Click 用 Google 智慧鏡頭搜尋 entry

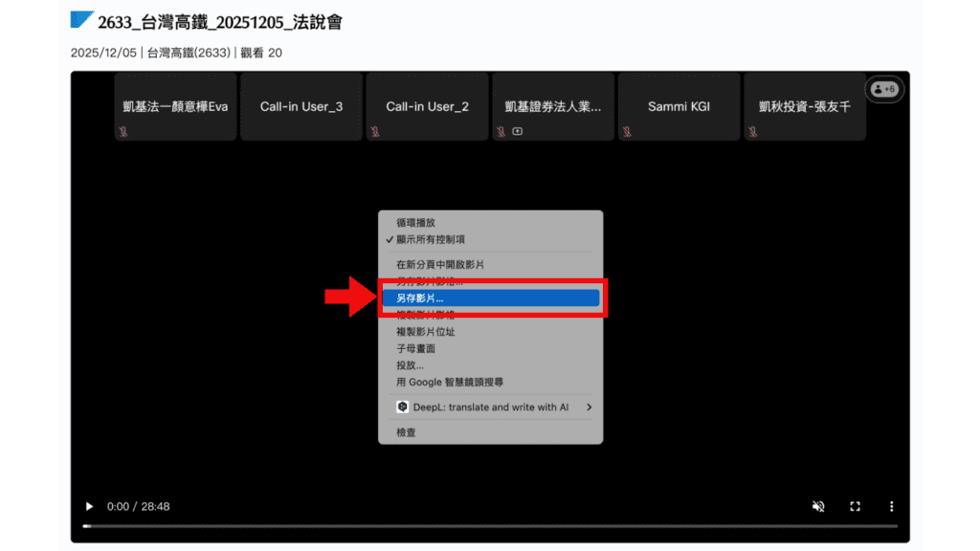[450, 382]
